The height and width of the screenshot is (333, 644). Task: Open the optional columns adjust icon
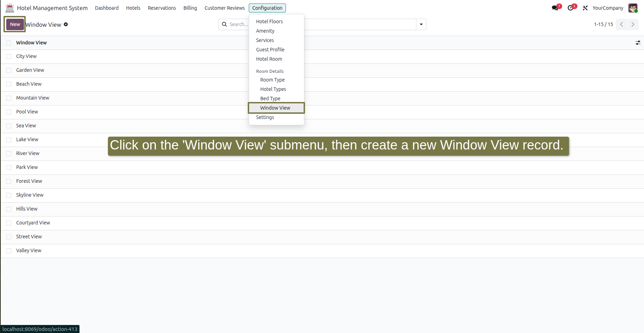(x=638, y=43)
